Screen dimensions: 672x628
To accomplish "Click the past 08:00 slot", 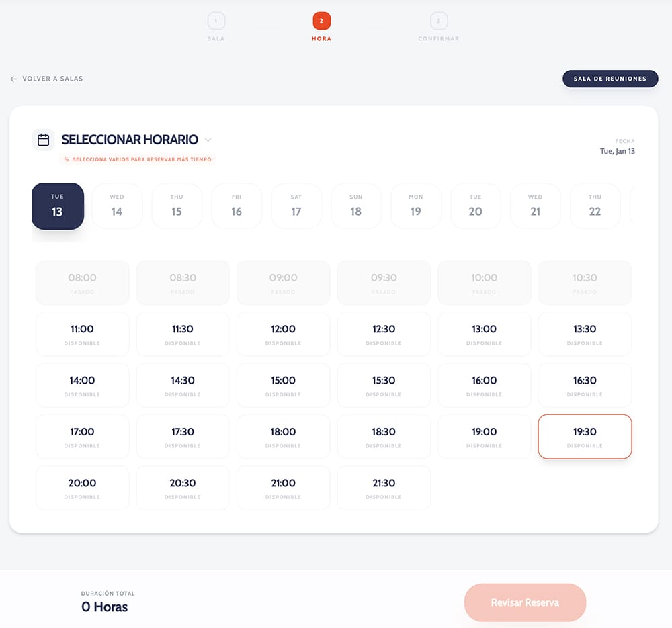I will 82,283.
